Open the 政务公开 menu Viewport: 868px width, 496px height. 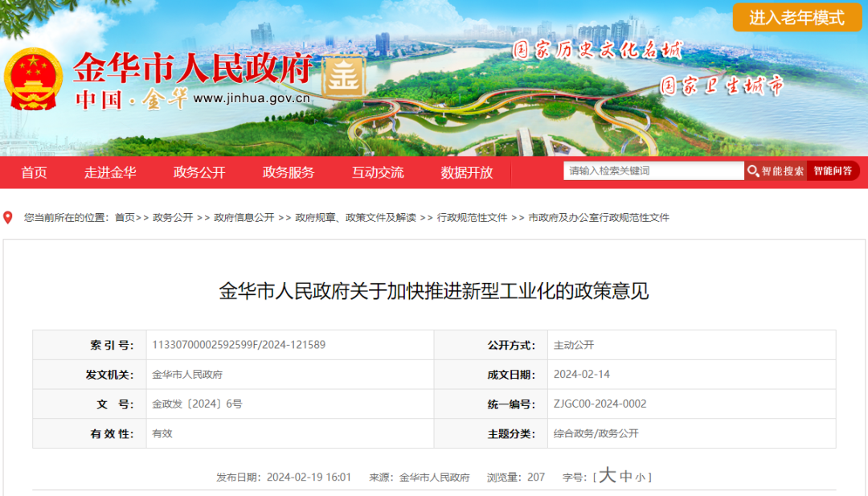[x=199, y=172]
